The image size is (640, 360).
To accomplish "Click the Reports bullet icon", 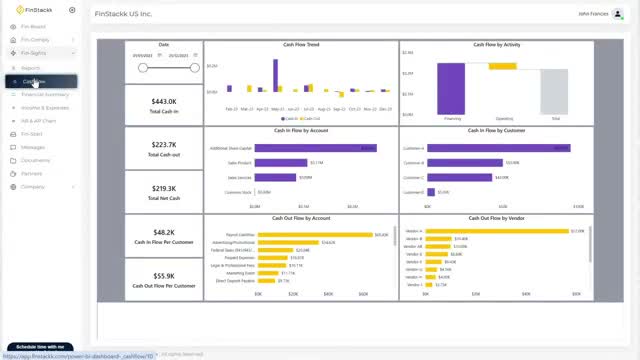I will coord(13,68).
